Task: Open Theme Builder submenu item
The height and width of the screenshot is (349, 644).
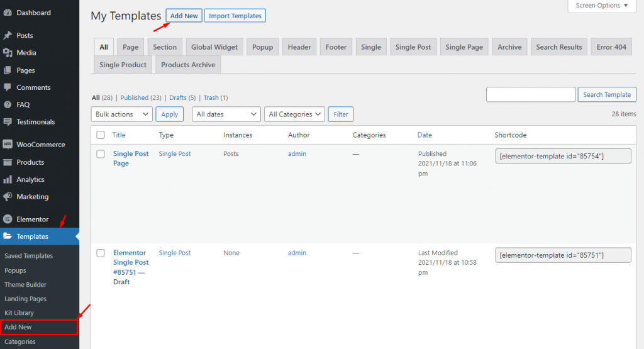Action: click(25, 284)
